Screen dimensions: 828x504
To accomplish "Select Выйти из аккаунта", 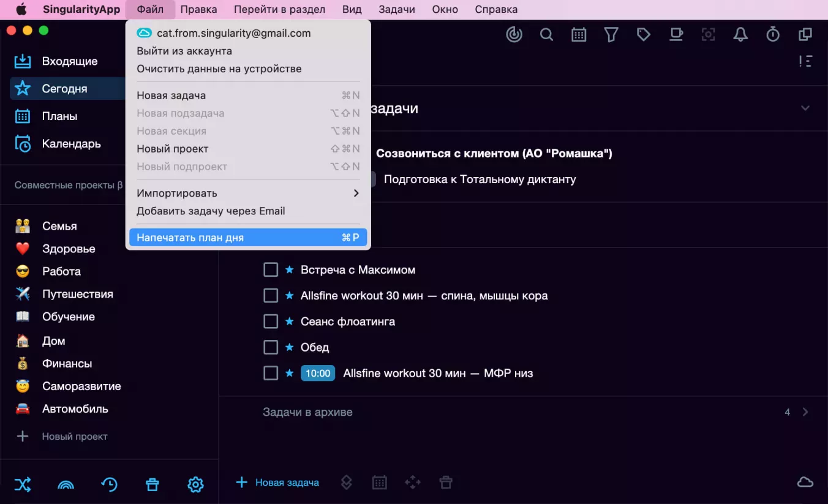I will [248, 51].
